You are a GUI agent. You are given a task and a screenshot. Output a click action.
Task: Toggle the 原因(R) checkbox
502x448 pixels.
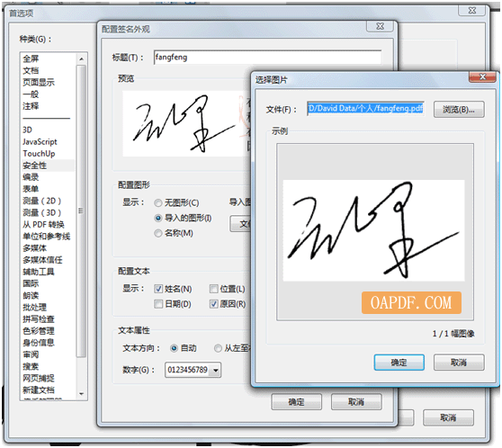point(213,304)
